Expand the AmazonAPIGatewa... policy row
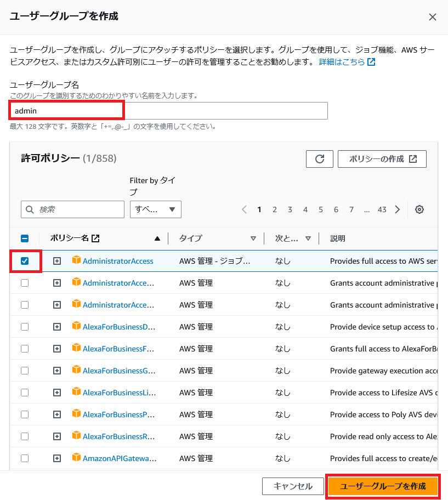 tap(57, 458)
